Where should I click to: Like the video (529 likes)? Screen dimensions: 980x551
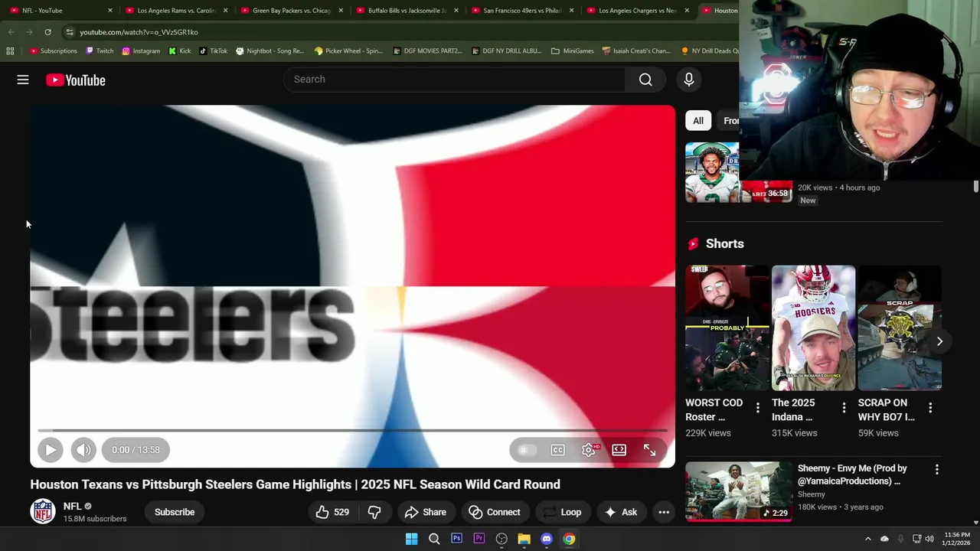coord(332,512)
